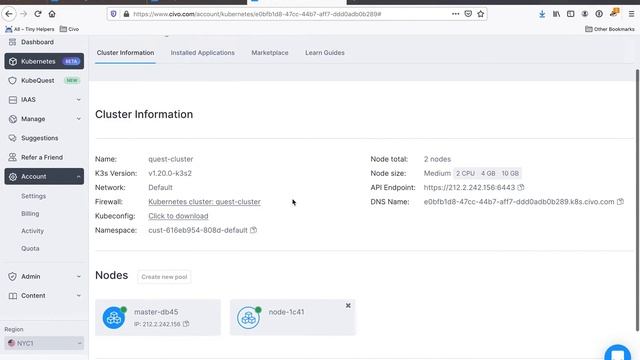This screenshot has width=640, height=360.
Task: Open the page actions three-dots menu
Action: coord(456,14)
